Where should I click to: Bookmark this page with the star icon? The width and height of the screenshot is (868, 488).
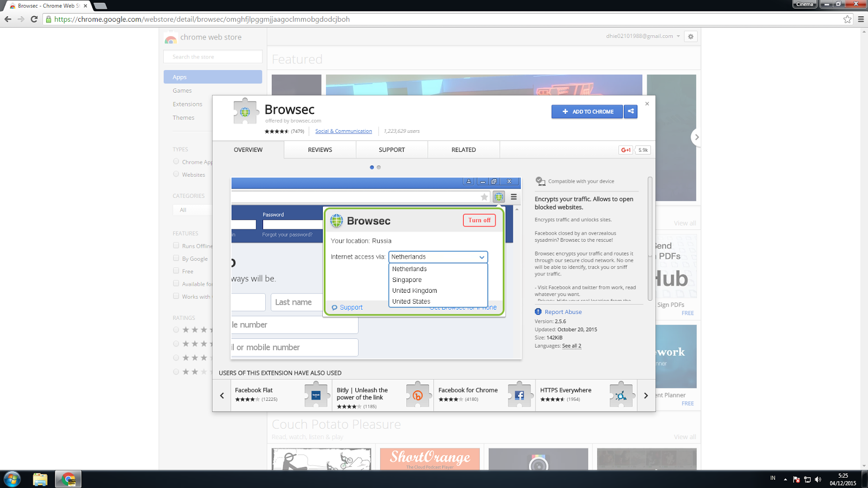click(847, 19)
